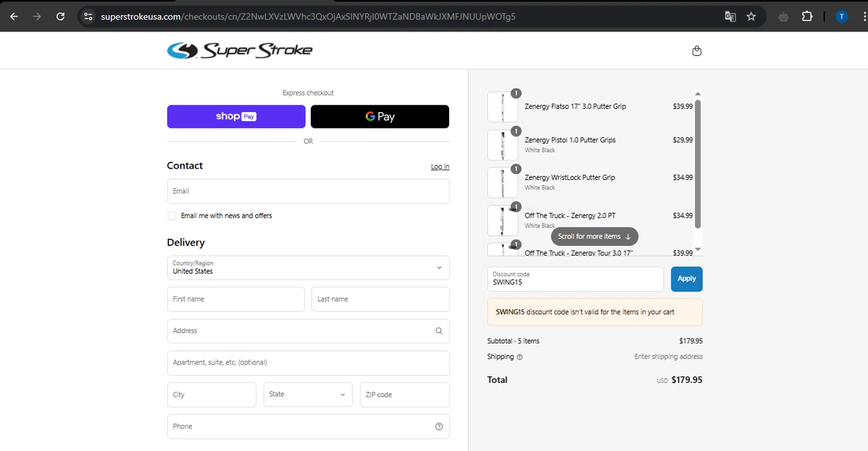Viewport: 868px width, 451px height.
Task: Click the order list scroll-up arrow
Action: 698,94
